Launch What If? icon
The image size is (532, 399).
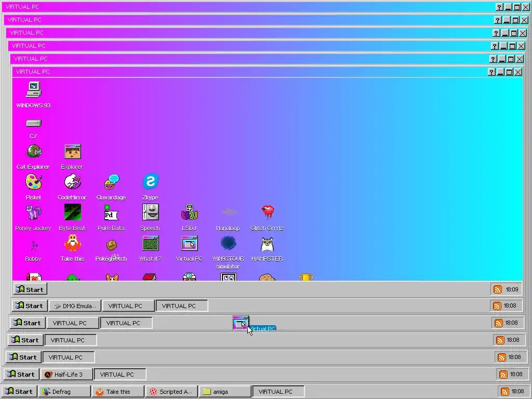[150, 243]
